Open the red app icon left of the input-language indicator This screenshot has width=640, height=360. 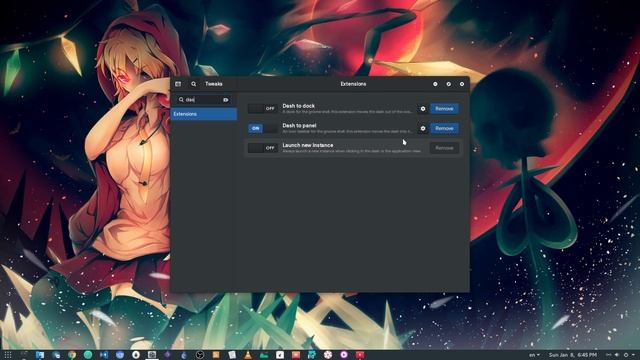(360, 355)
